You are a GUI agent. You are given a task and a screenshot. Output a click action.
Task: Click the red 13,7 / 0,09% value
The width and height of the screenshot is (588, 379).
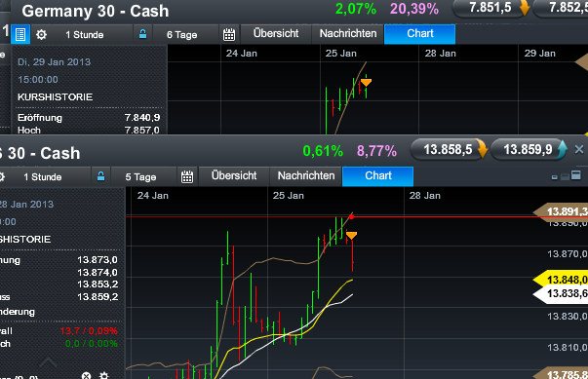89,331
